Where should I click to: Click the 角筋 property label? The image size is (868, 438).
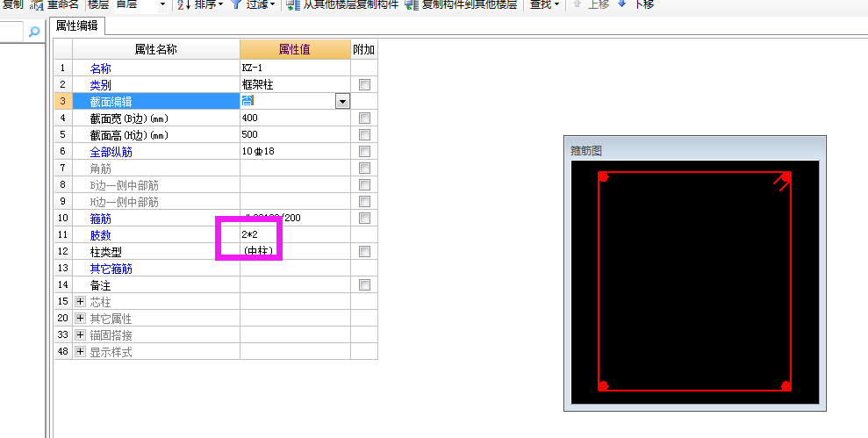coord(101,169)
